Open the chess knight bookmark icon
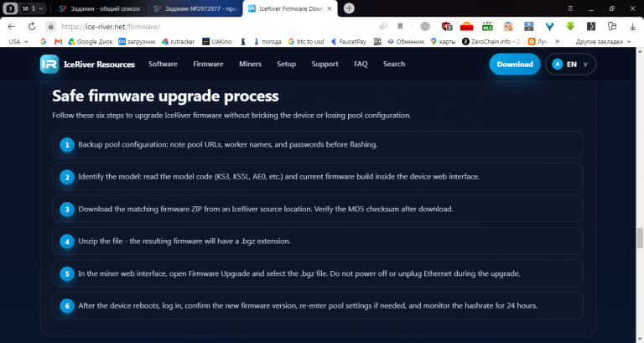 point(243,41)
